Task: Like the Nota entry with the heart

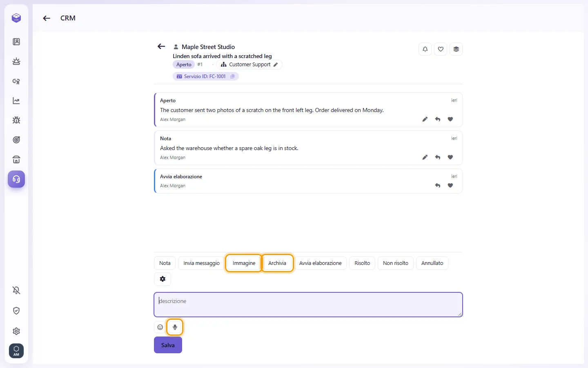Action: click(x=450, y=157)
